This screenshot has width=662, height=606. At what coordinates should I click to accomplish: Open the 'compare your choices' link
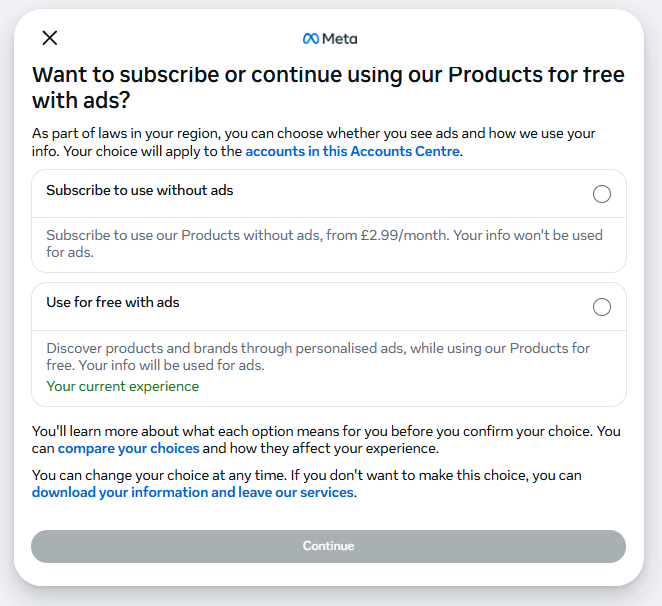pyautogui.click(x=128, y=448)
